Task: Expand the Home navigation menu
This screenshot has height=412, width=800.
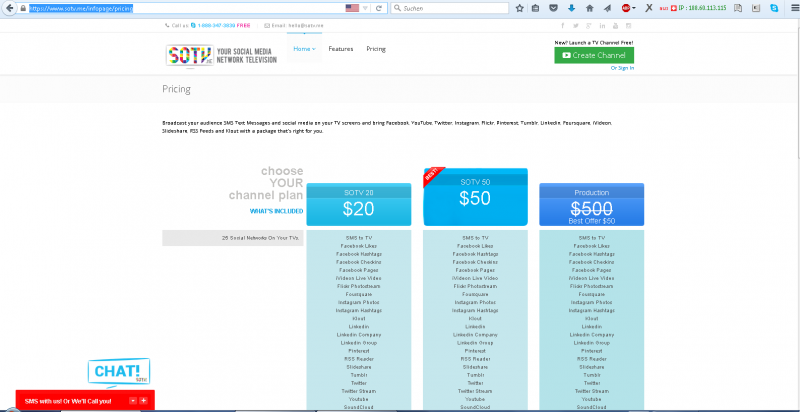Action: pyautogui.click(x=305, y=49)
